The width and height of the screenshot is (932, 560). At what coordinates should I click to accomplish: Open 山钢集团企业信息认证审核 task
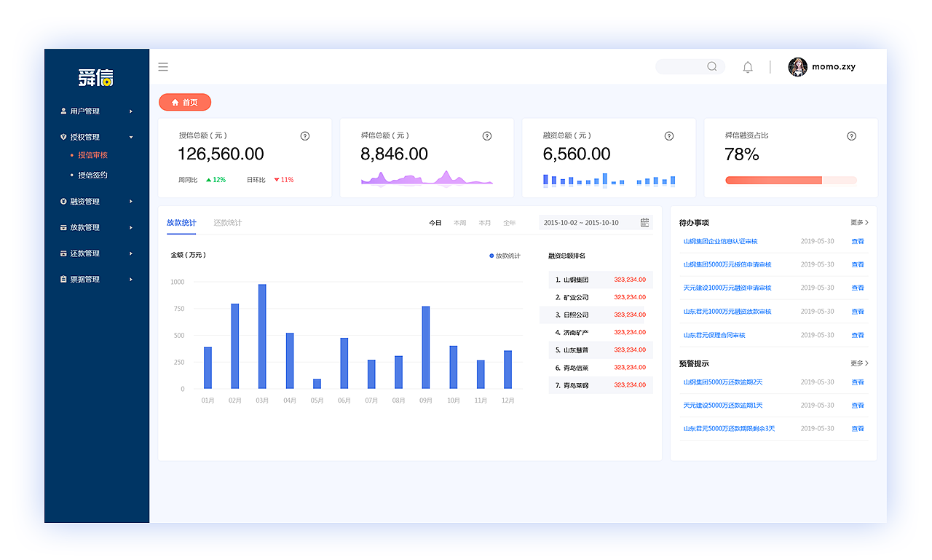pos(720,241)
